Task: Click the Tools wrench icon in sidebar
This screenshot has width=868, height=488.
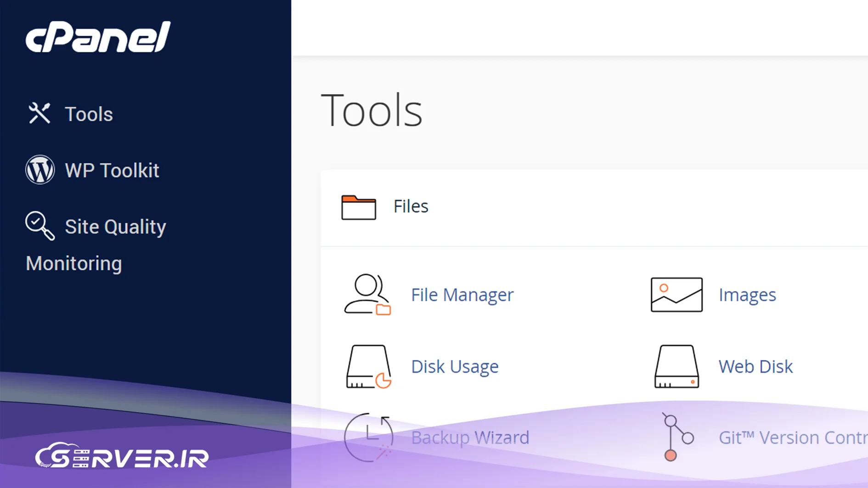Action: click(x=39, y=113)
